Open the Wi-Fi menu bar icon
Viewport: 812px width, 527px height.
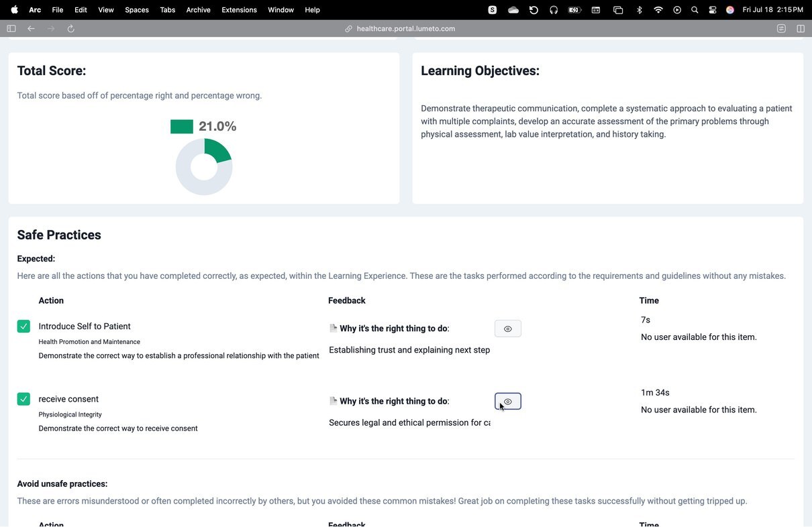[658, 10]
